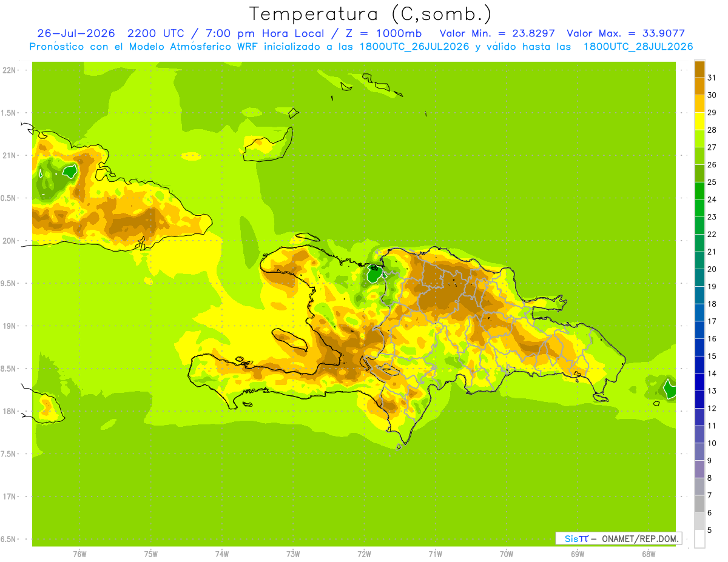Screen dimensions: 728x562
Task: Click latitude axis label "19N"
Action: (9, 326)
